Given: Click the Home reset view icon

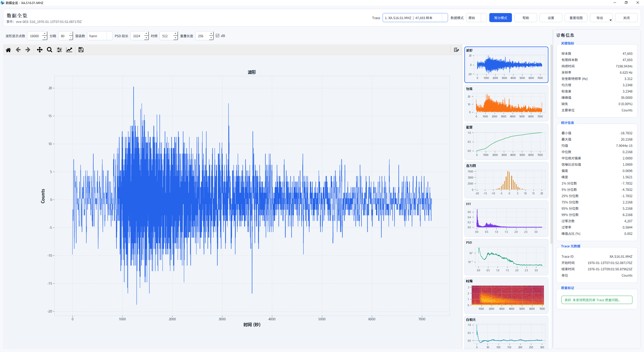Looking at the screenshot, I should pos(8,50).
